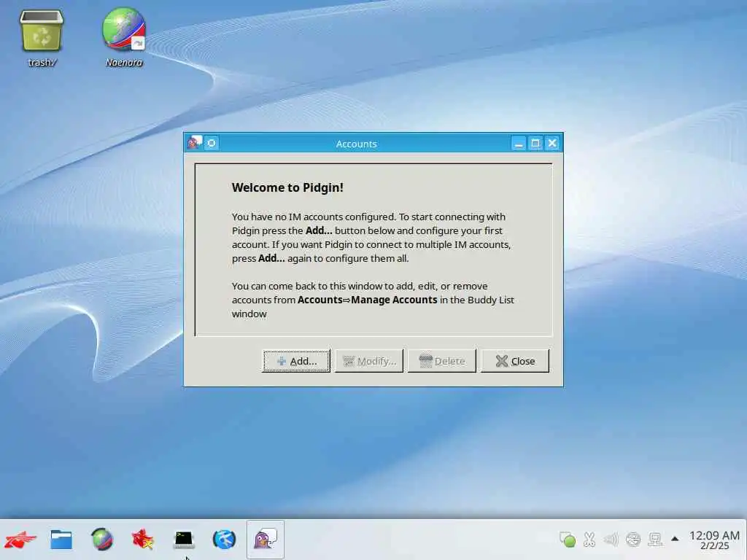Add a new IM account
Viewport: 747px width, 560px height.
(296, 361)
